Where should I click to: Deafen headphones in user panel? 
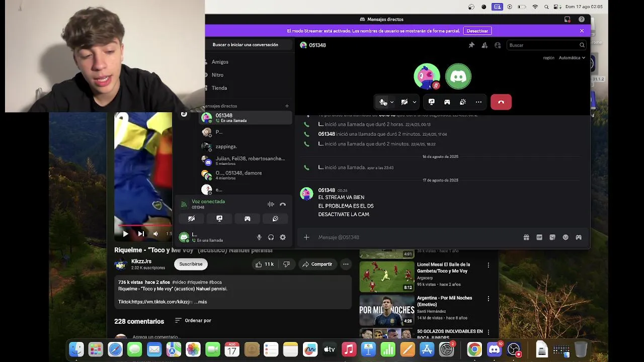[x=271, y=237]
